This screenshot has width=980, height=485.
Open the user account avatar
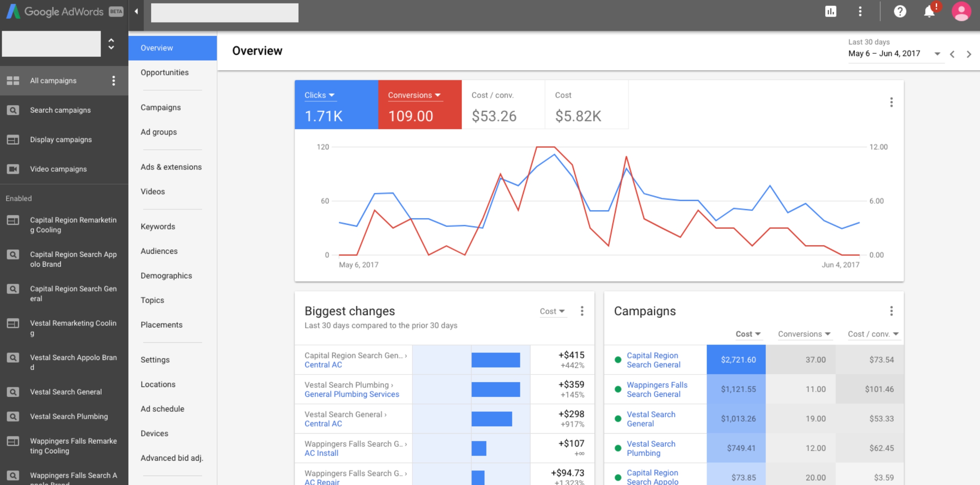tap(961, 12)
